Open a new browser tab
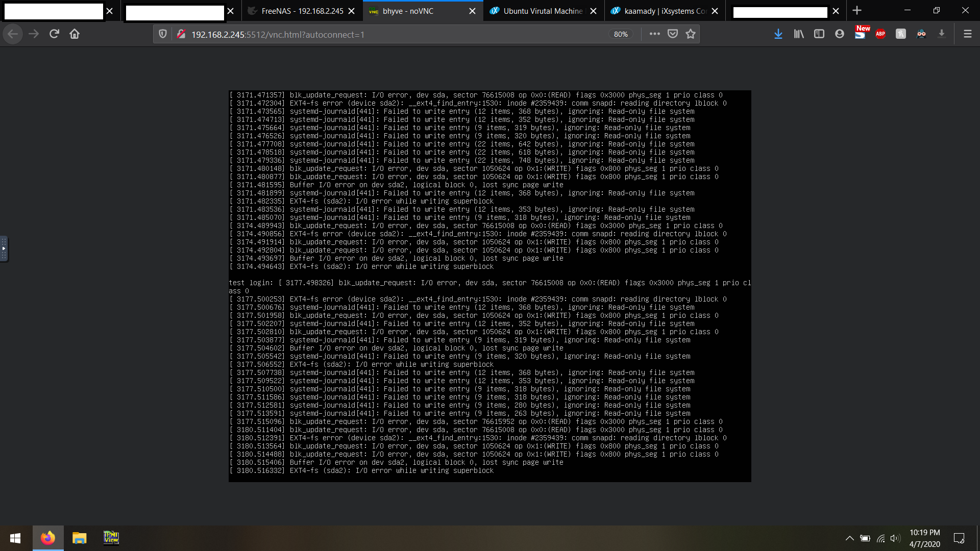 (857, 11)
